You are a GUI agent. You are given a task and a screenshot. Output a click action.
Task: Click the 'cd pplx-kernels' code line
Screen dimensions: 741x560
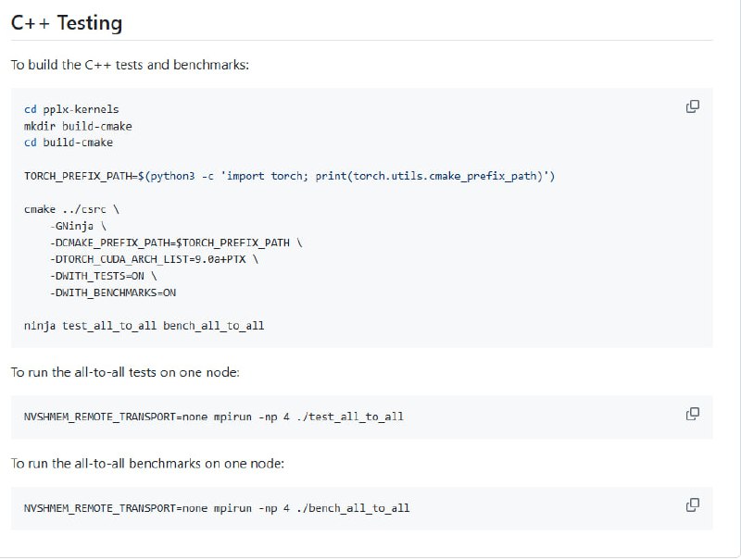pos(71,109)
